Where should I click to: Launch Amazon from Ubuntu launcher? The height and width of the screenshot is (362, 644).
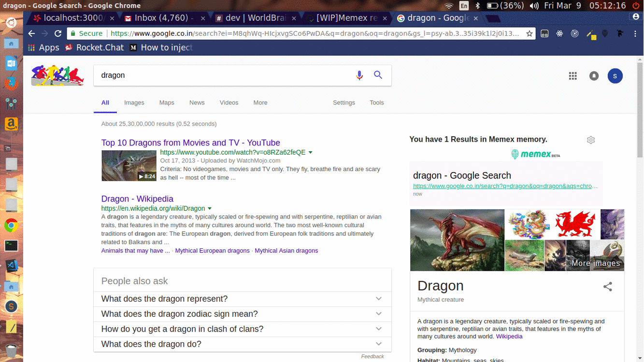coord(11,124)
